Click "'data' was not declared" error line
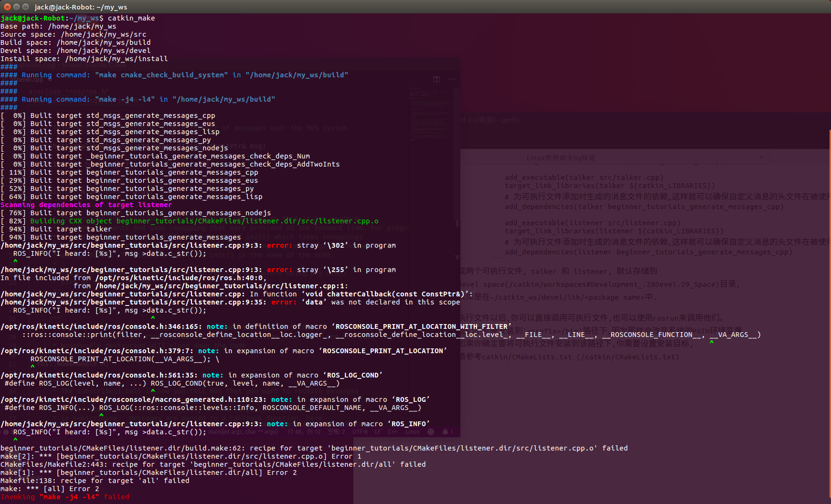The width and height of the screenshot is (831, 504). coord(230,302)
